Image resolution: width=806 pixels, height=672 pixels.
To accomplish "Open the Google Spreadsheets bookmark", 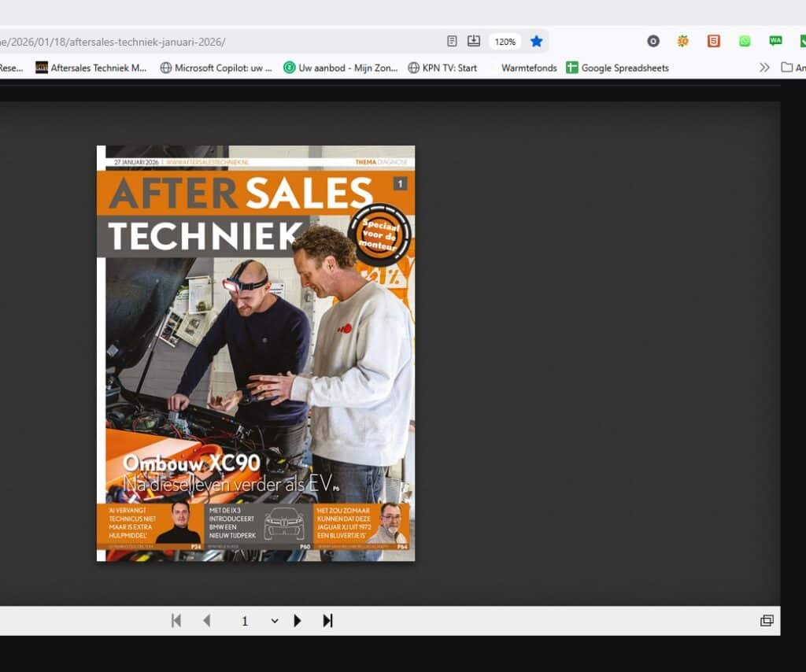I will point(617,68).
